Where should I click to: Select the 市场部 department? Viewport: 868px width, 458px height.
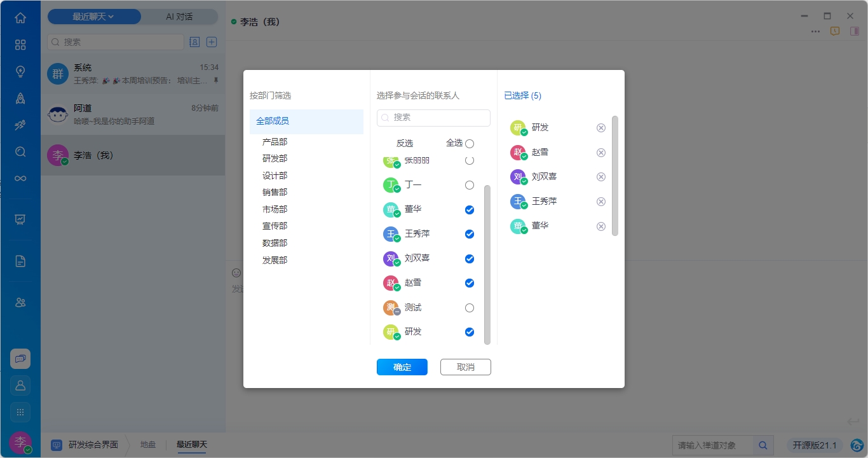click(275, 209)
